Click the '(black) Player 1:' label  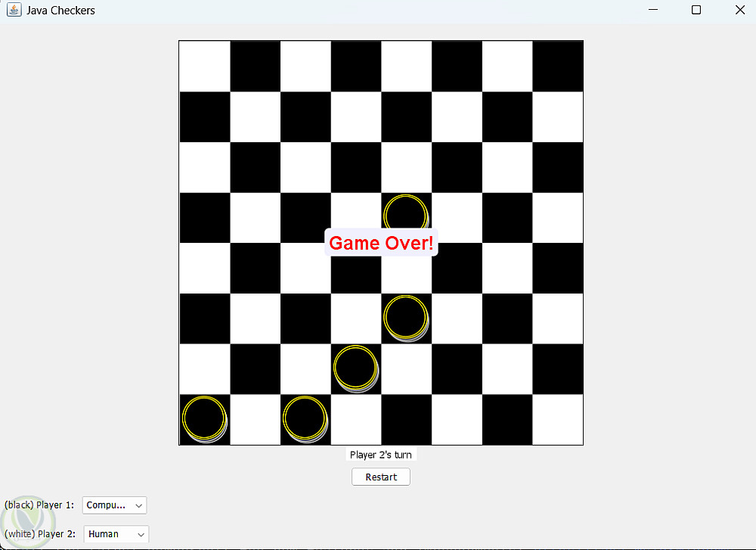coord(39,505)
